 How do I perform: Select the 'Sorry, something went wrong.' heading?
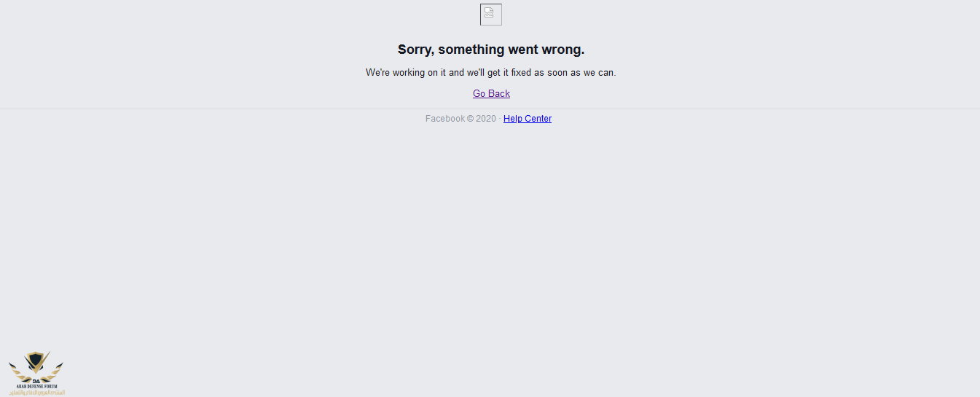[x=491, y=50]
